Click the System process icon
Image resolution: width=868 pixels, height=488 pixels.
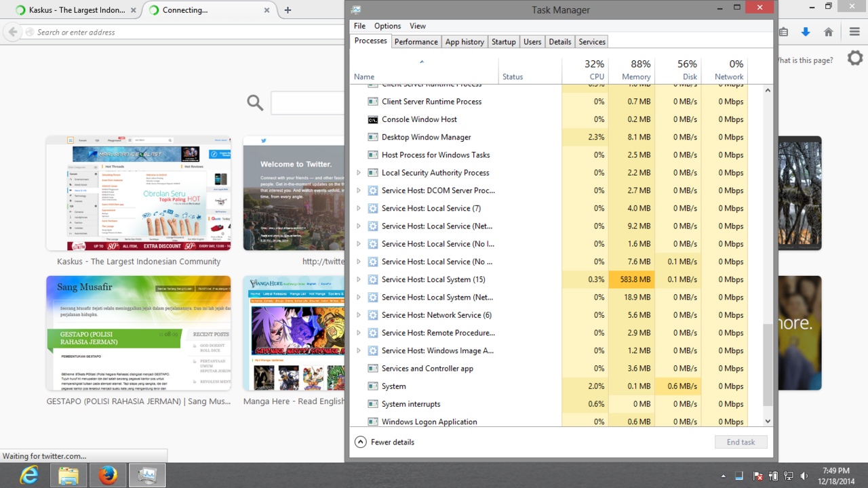(372, 386)
